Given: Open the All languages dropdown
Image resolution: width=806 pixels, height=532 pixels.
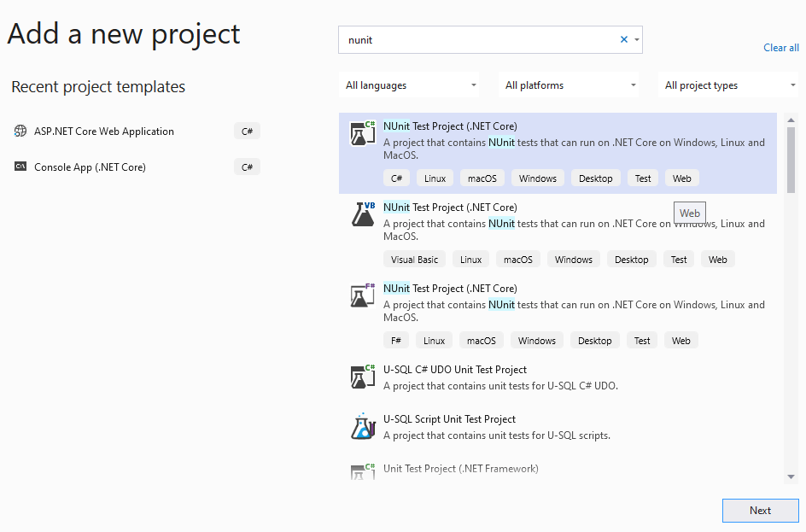Looking at the screenshot, I should coord(410,85).
